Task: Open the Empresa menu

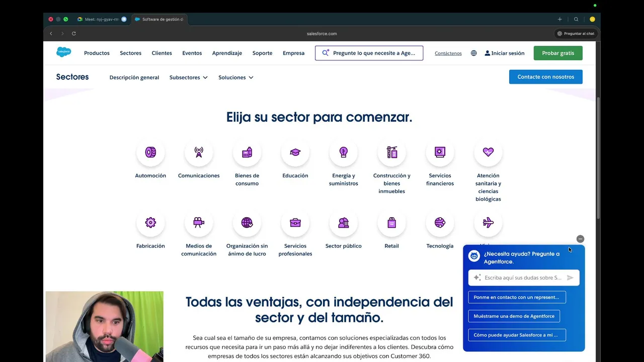Action: [293, 53]
